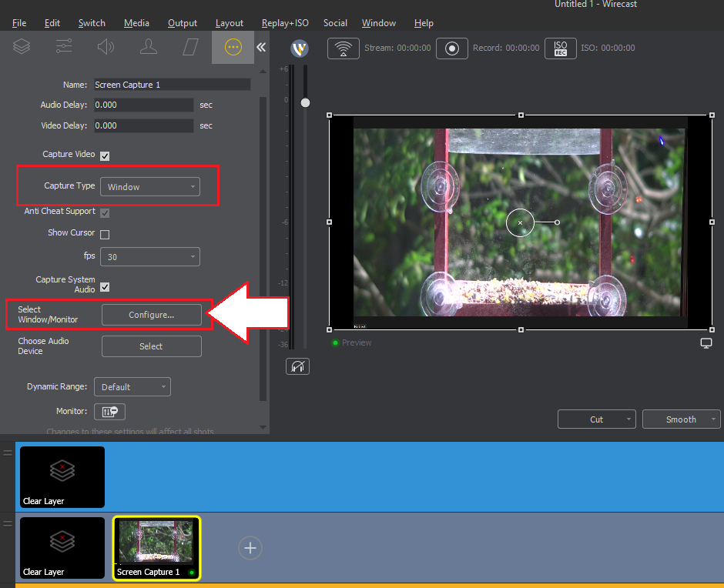Click Select to choose an audio device

point(151,346)
